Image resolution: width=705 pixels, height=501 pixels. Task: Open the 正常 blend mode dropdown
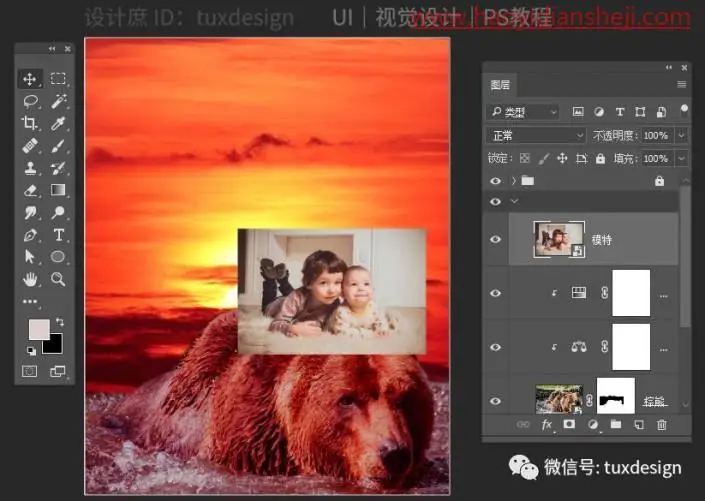pyautogui.click(x=535, y=135)
